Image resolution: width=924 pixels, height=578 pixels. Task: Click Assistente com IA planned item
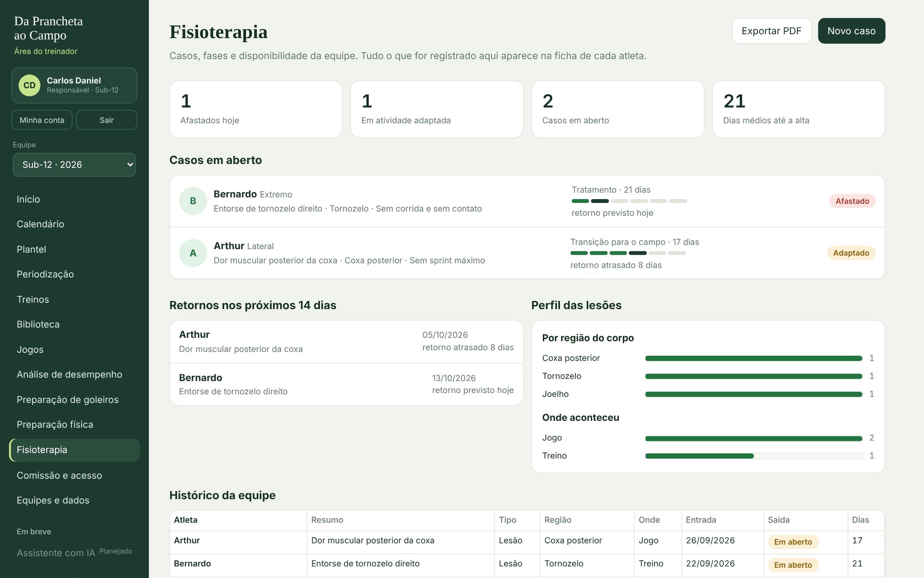coord(74,552)
